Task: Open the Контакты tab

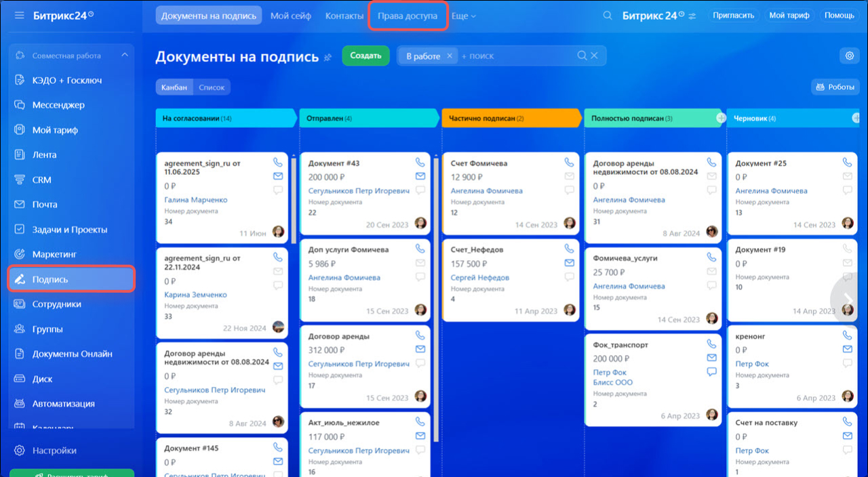Action: (x=344, y=16)
